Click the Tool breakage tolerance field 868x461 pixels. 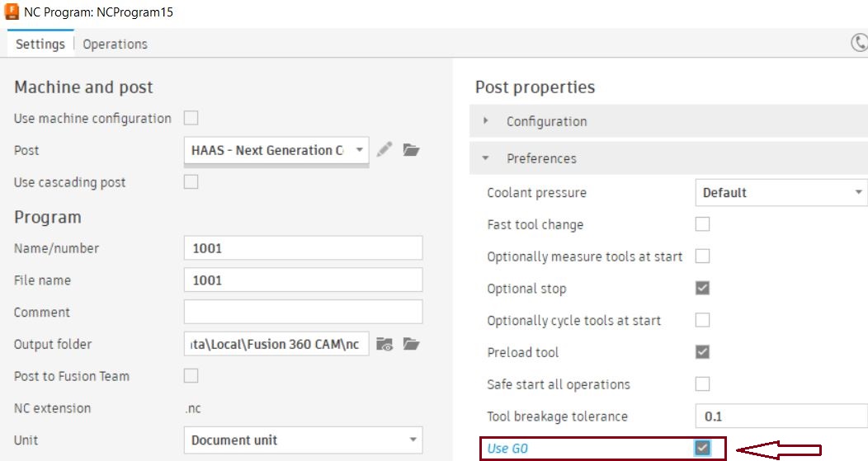point(780,416)
